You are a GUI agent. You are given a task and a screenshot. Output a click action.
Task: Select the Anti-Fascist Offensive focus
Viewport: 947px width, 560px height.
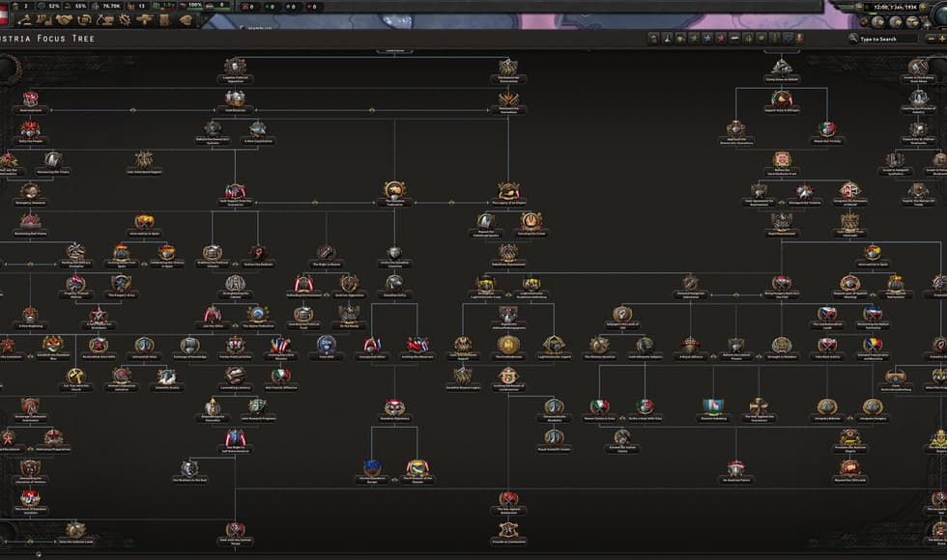[x=281, y=378]
